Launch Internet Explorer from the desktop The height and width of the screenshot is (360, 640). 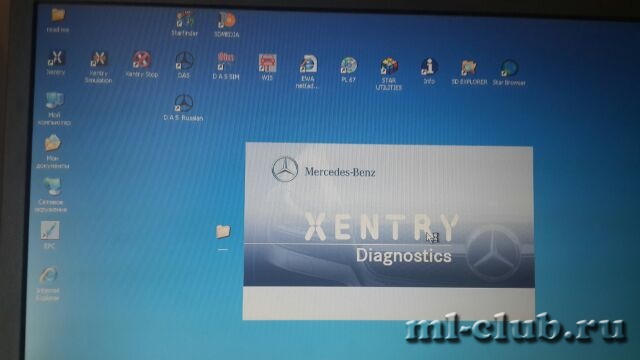coord(48,284)
